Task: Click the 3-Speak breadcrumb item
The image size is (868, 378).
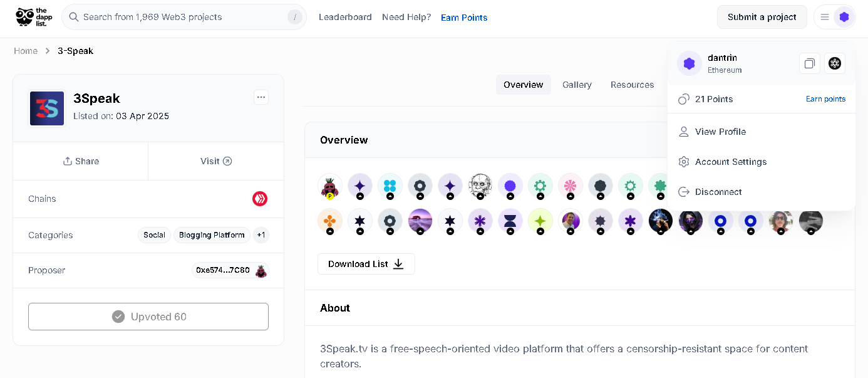Action: pyautogui.click(x=75, y=51)
